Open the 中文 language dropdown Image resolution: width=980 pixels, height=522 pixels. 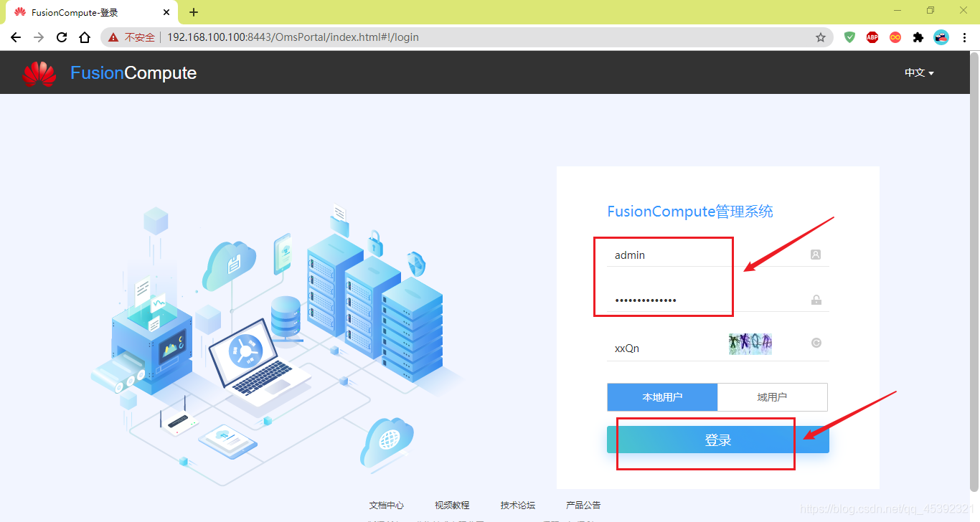pos(919,73)
